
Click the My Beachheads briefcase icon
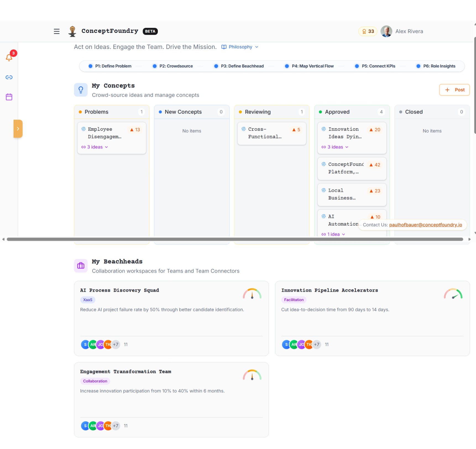tap(81, 266)
